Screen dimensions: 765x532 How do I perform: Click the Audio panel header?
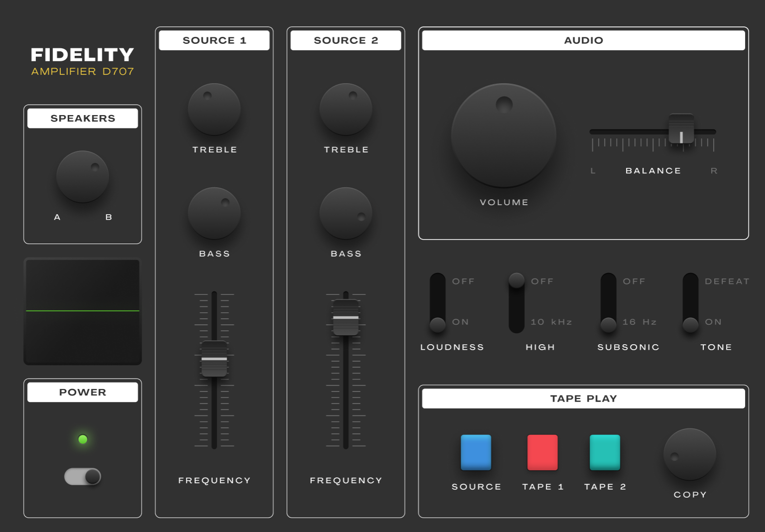tap(583, 40)
